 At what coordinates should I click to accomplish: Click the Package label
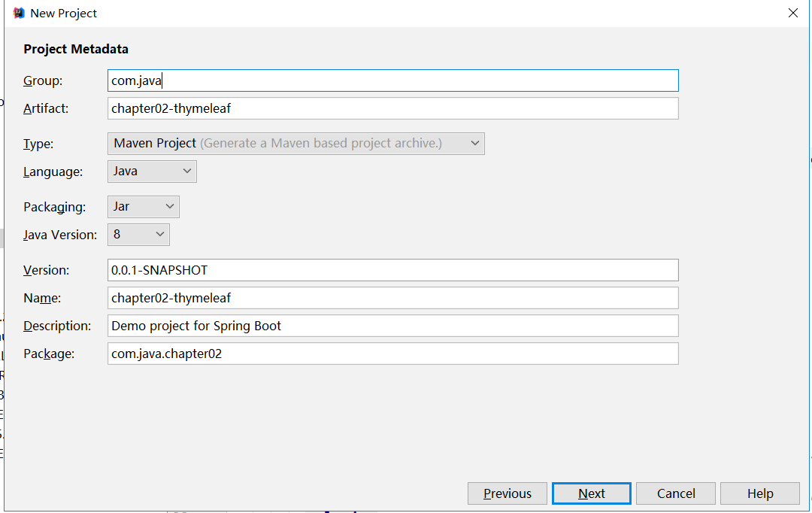coord(49,354)
